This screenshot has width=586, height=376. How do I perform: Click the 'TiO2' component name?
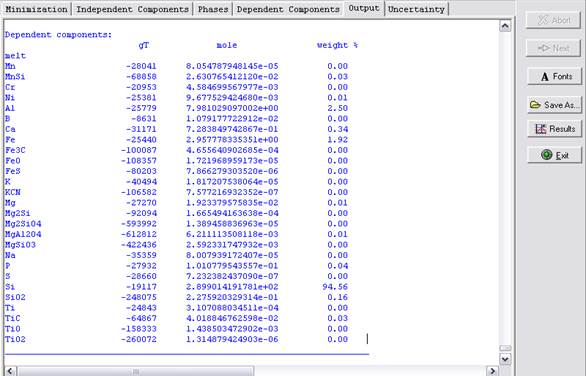click(15, 339)
